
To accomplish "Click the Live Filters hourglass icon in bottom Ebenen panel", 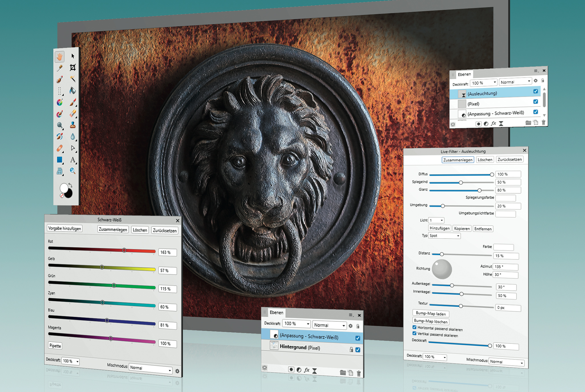I will click(x=314, y=371).
